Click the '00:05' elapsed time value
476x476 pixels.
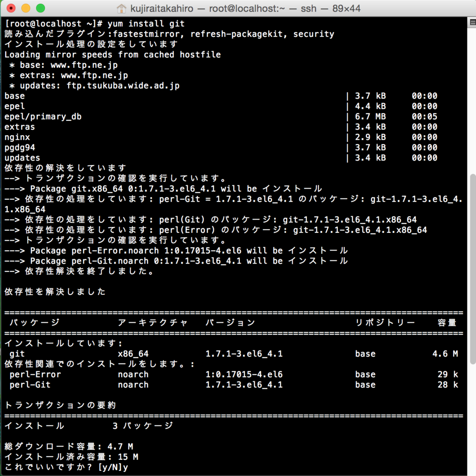pos(424,117)
